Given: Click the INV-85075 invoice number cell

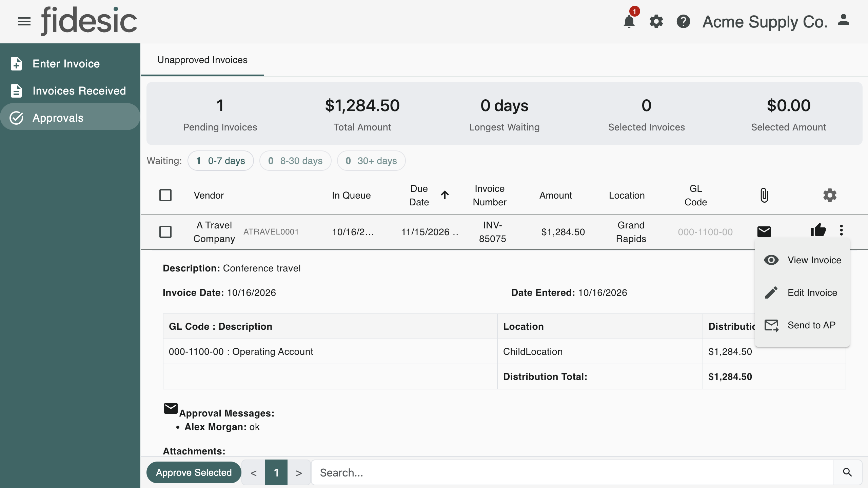Looking at the screenshot, I should click(x=492, y=232).
